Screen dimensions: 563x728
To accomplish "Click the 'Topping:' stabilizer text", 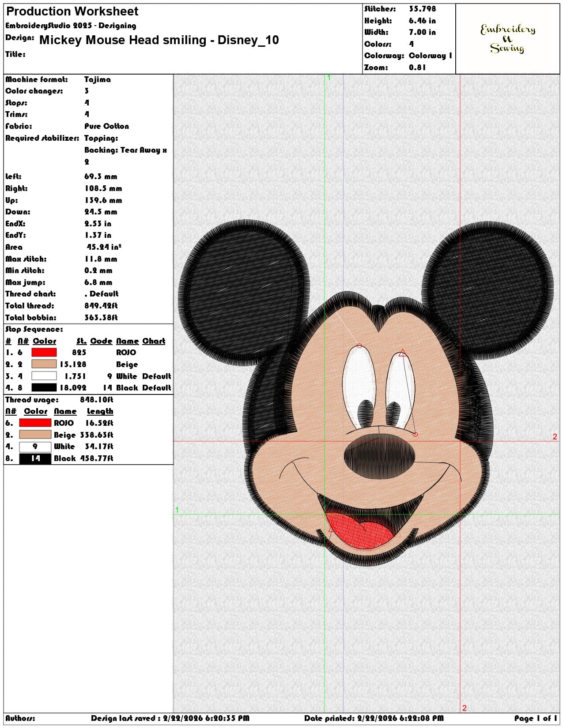I will pos(101,138).
